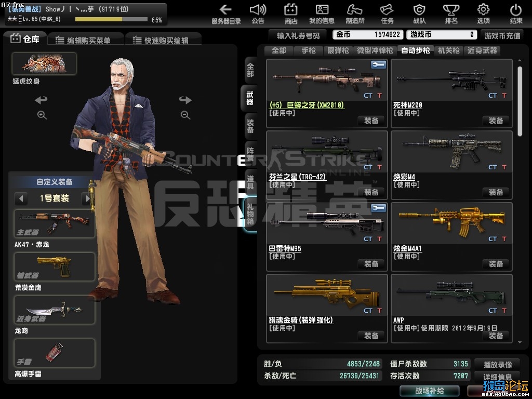Click the 炫金M4A1 weapon name
This screenshot has height=399, width=532.
pos(407,248)
